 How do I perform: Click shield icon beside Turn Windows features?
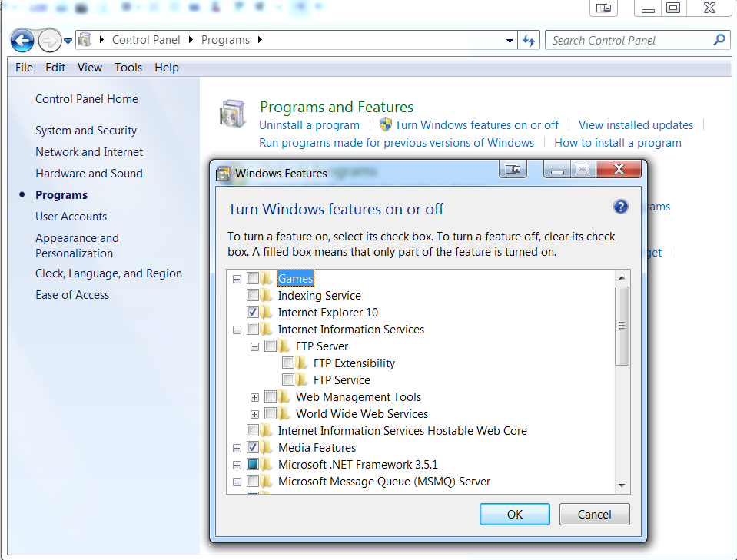click(x=386, y=124)
